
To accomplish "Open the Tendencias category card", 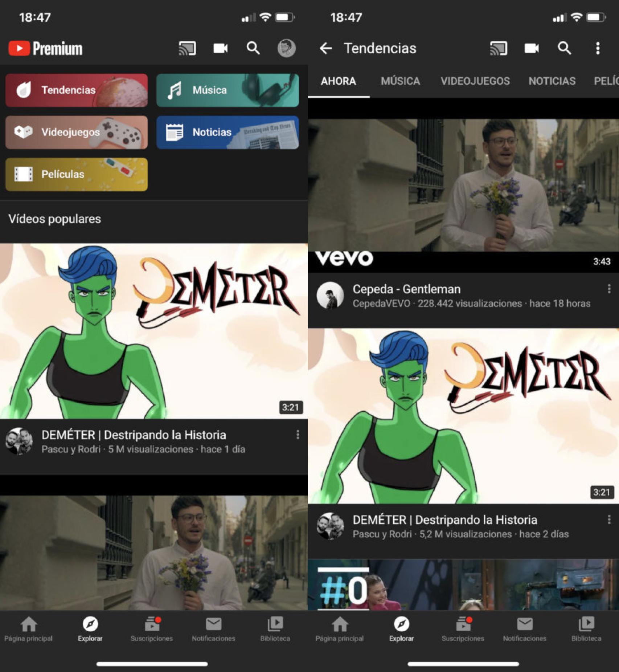I will click(77, 90).
